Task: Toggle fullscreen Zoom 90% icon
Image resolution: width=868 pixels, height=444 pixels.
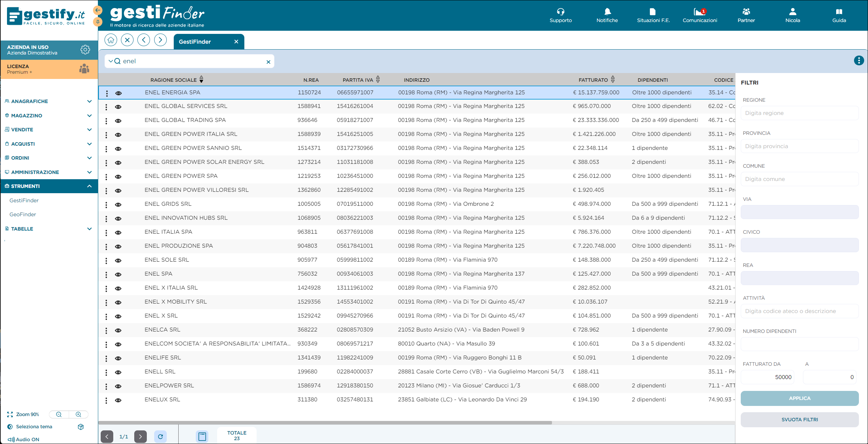Action: tap(10, 415)
